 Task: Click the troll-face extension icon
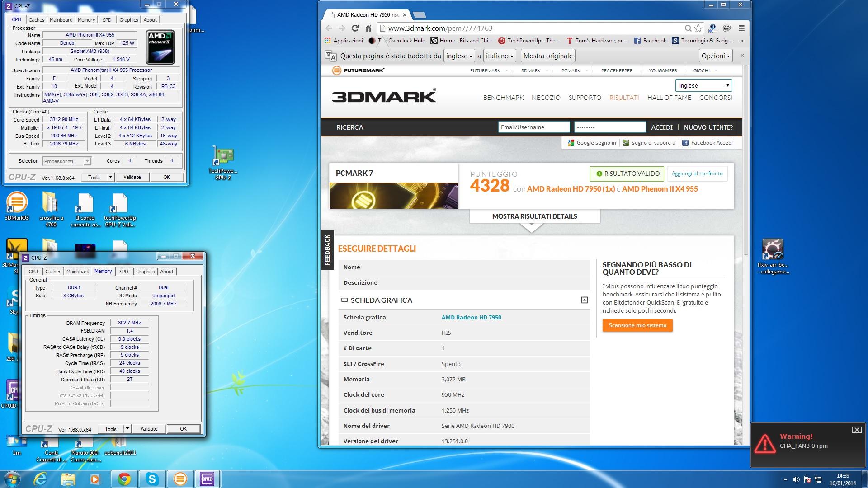click(x=727, y=28)
